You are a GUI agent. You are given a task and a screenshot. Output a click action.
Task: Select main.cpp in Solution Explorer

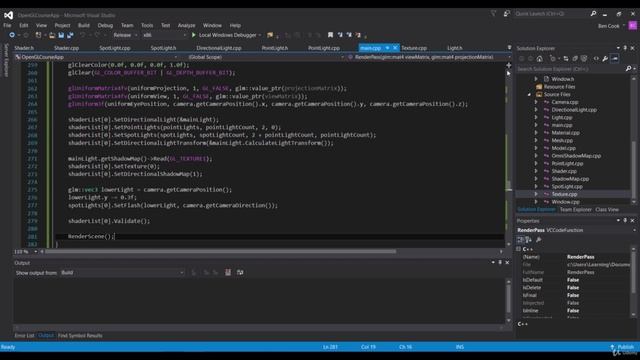coord(562,125)
